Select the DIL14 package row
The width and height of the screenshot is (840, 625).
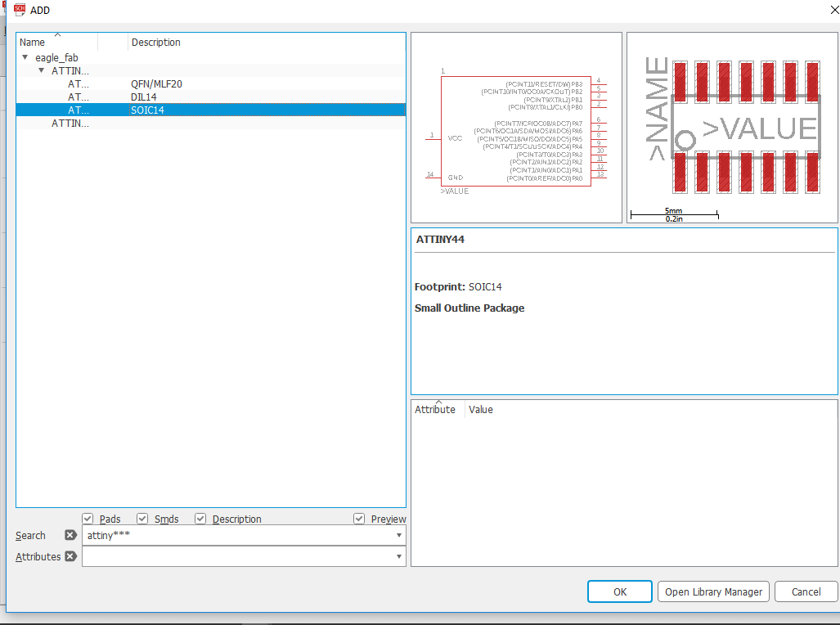pos(211,97)
